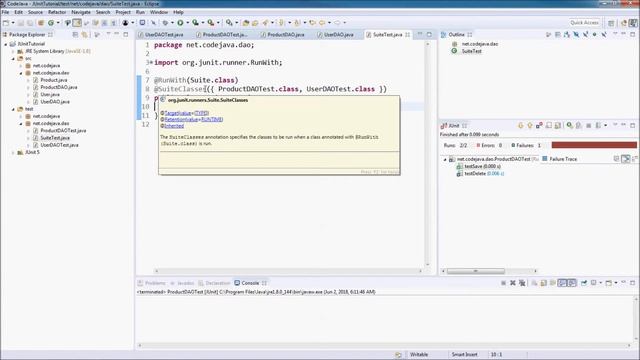Click the New Java Class green C icon
640x360 pixels.
(x=51, y=23)
